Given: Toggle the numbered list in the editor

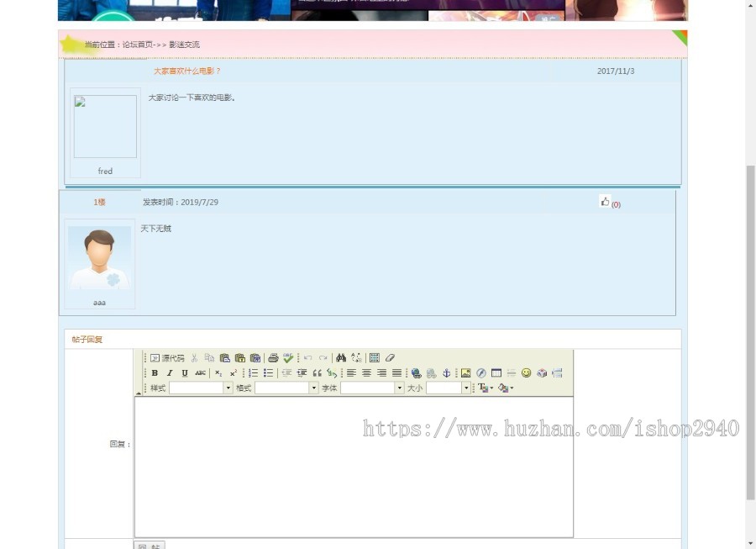Looking at the screenshot, I should (252, 371).
